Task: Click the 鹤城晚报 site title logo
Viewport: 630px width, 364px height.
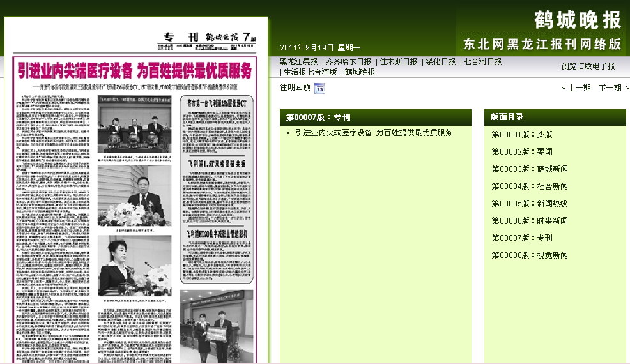Action: pyautogui.click(x=578, y=20)
